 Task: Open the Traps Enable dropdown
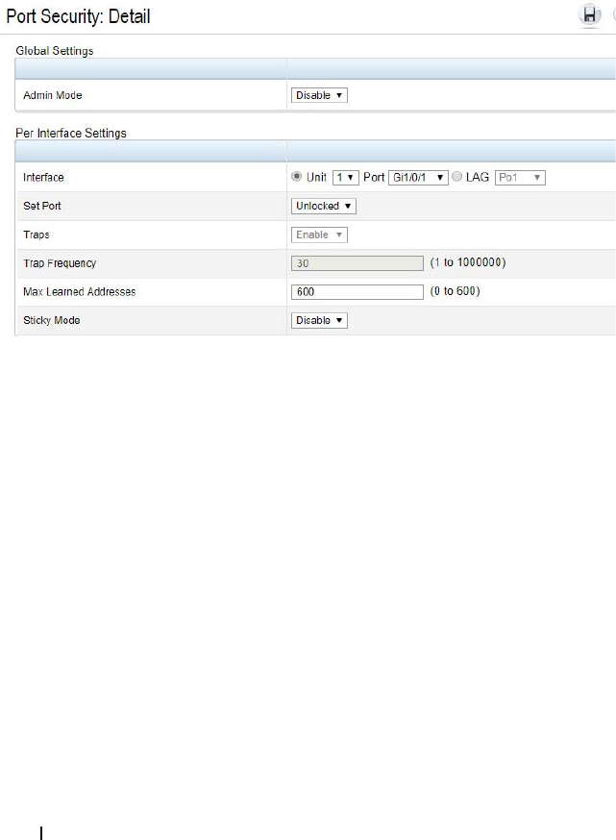[x=319, y=235]
